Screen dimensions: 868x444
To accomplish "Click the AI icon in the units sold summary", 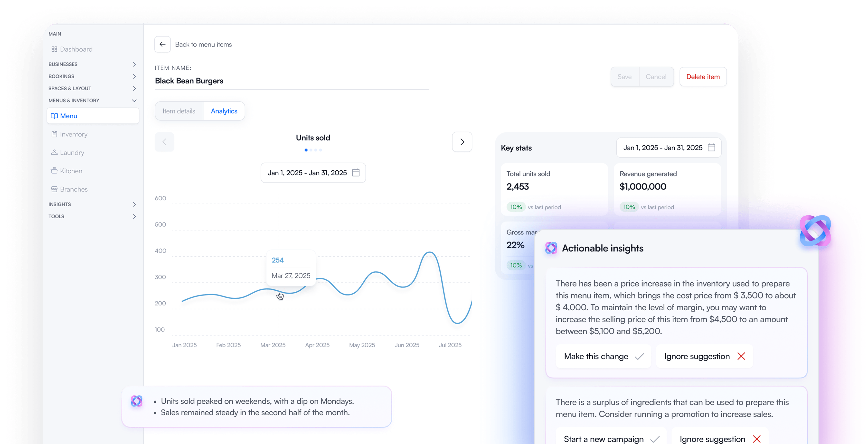I will pos(136,401).
